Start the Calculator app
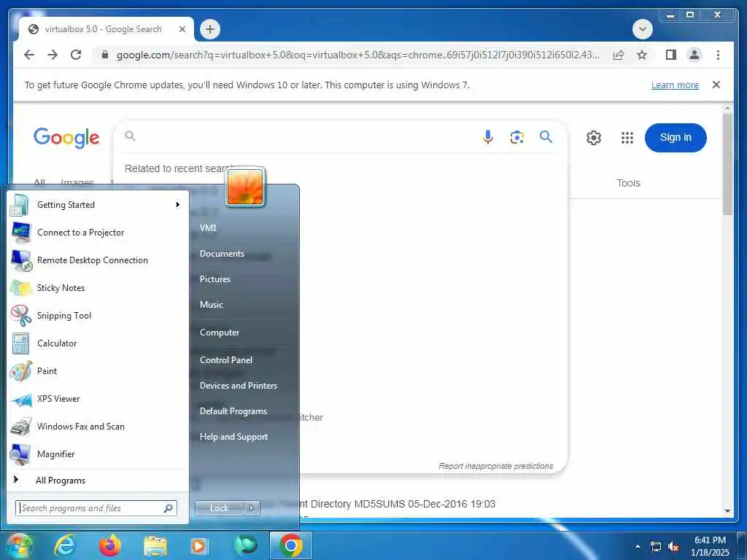The width and height of the screenshot is (747, 560). (x=98, y=343)
